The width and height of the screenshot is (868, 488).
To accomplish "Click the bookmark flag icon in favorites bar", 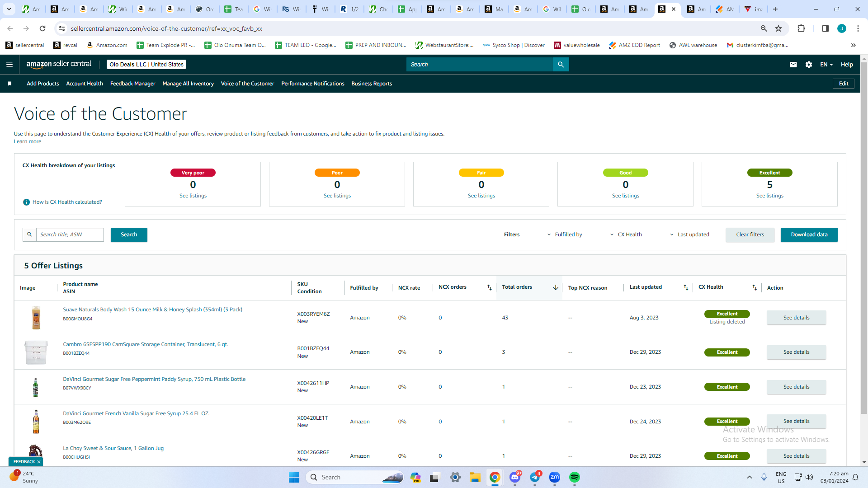I will (x=9, y=84).
